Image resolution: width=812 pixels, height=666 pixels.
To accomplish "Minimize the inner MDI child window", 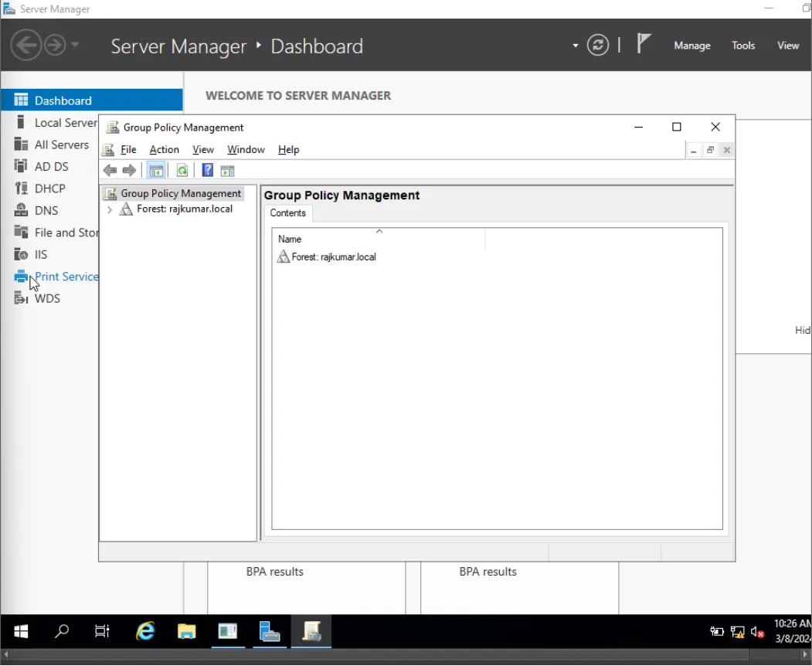I will [x=694, y=150].
